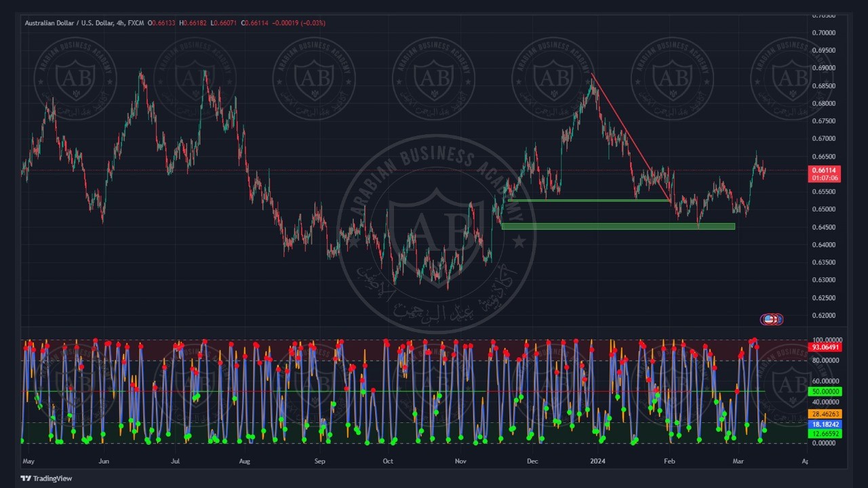
Task: Click the 0.65500 price axis label
Action: click(823, 192)
